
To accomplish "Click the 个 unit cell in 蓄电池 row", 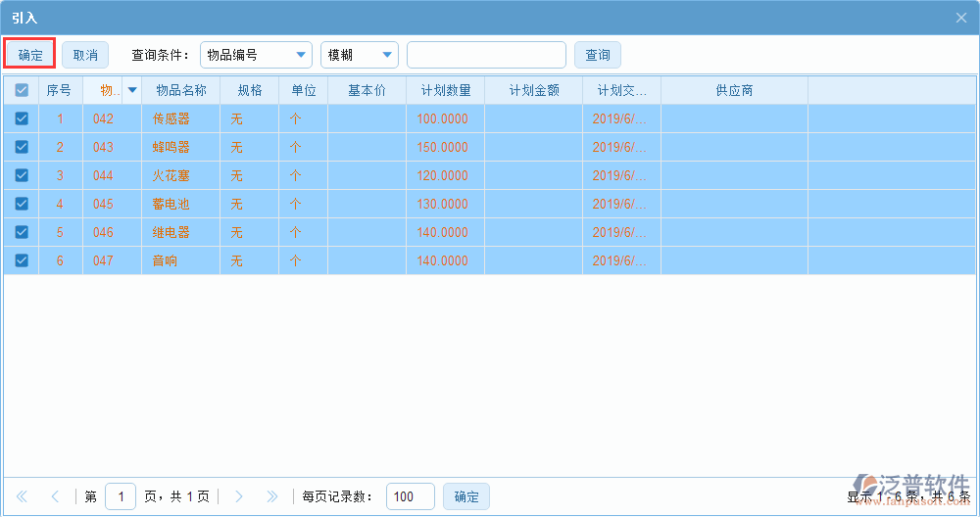I will point(303,204).
